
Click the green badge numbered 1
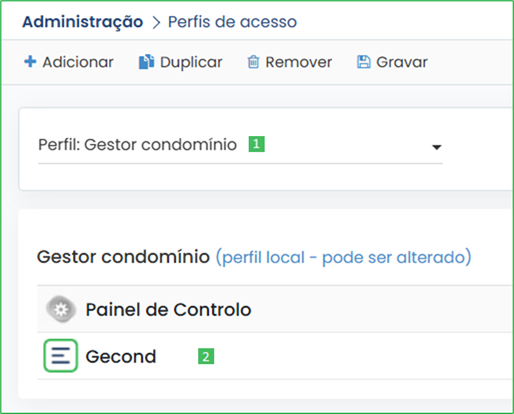click(257, 144)
